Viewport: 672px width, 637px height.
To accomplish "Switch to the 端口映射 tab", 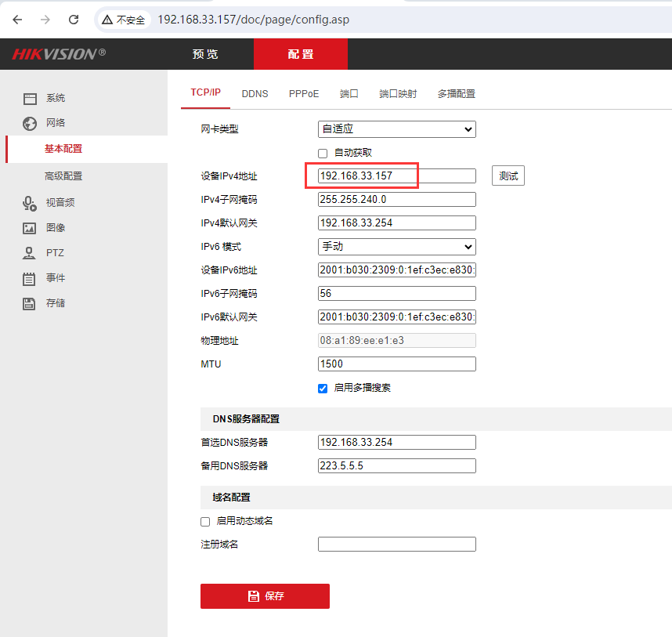I will click(398, 93).
